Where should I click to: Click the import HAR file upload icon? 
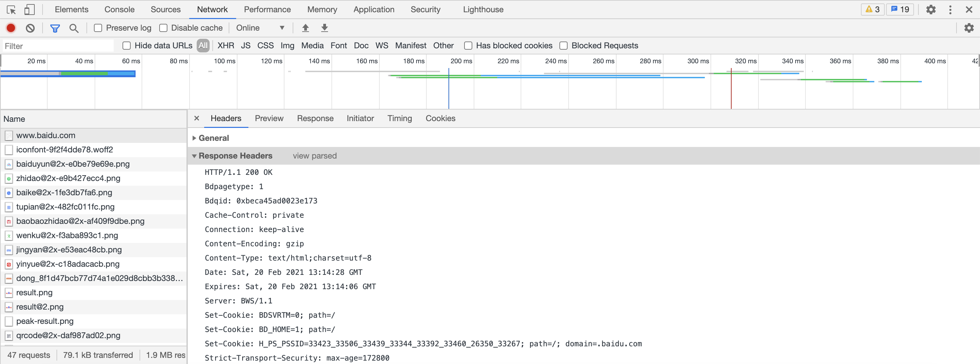coord(305,28)
